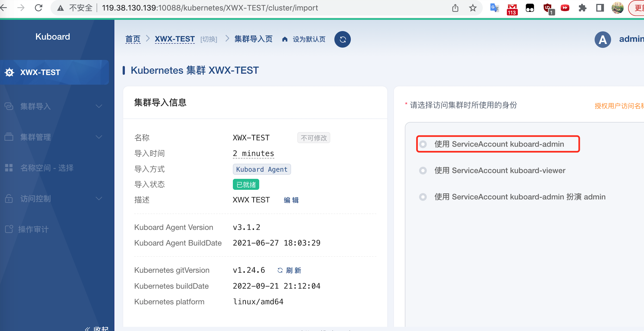Image resolution: width=644 pixels, height=331 pixels.
Task: Click the share page icon in address bar
Action: click(455, 8)
